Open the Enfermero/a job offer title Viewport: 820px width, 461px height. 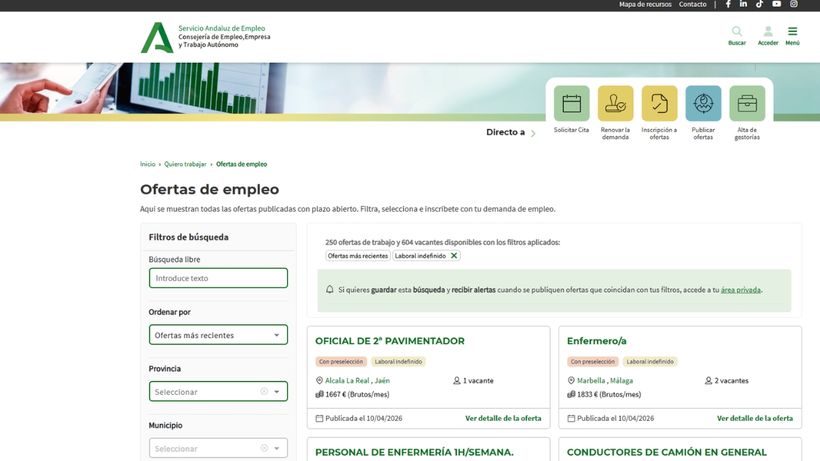coord(597,341)
